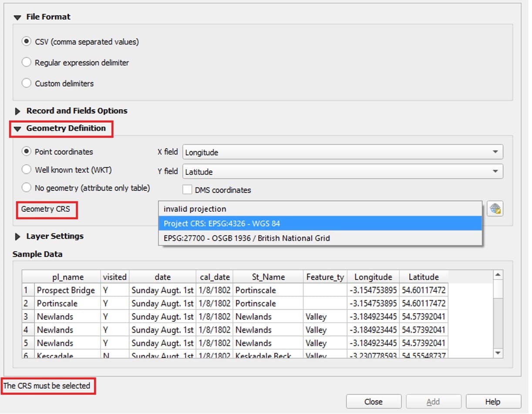Choose No geometry attribute only table

[27, 188]
